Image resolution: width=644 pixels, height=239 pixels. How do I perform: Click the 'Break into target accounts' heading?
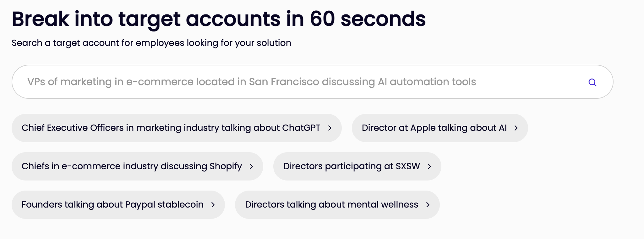coord(146,19)
